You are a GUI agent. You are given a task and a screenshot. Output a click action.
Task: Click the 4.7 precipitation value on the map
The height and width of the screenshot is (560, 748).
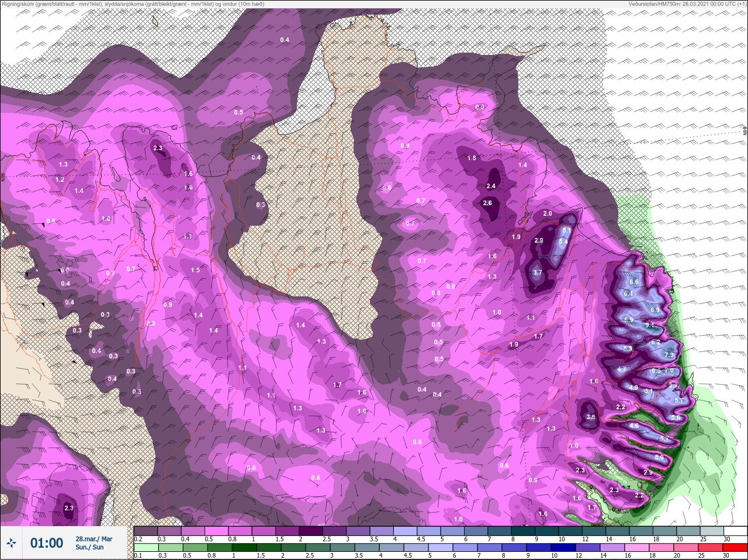tap(622, 369)
